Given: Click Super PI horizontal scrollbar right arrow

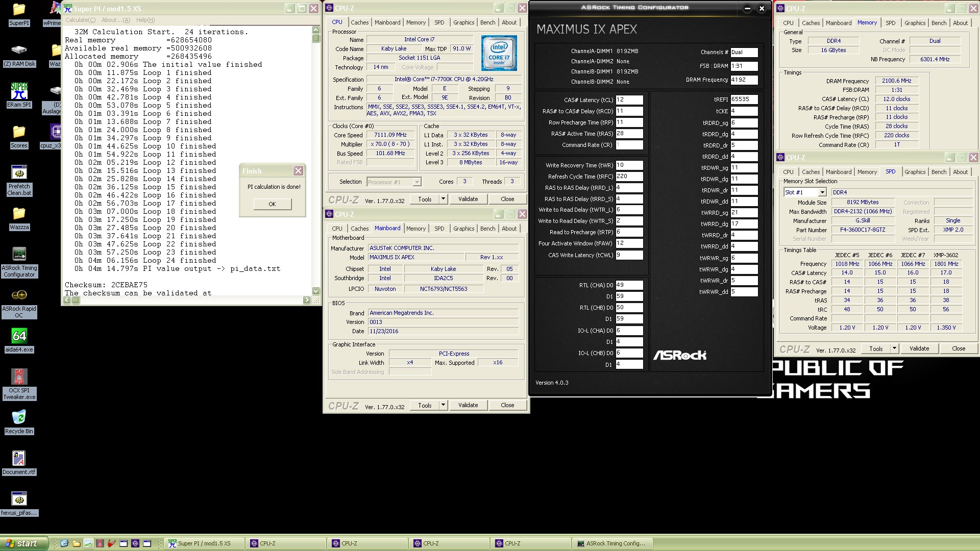Looking at the screenshot, I should click(306, 300).
